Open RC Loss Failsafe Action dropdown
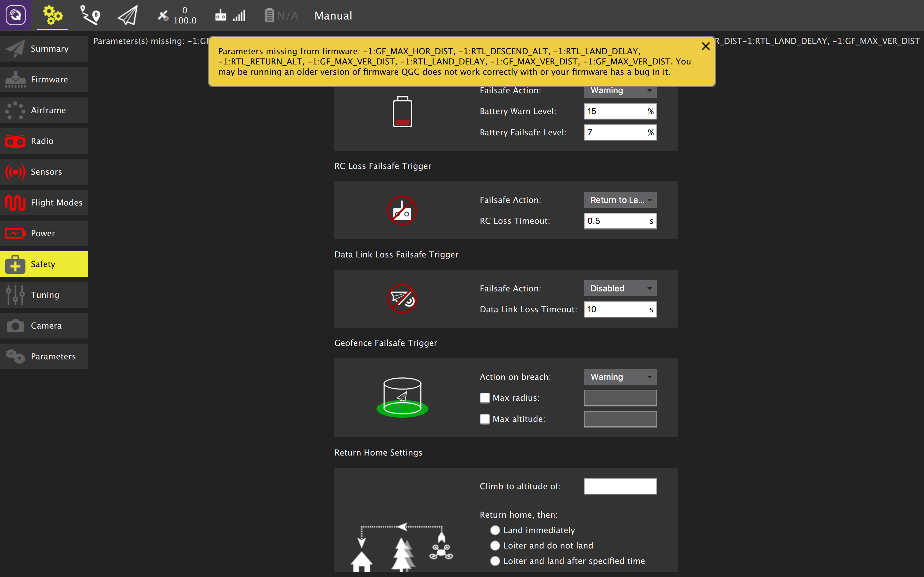Viewport: 924px width, 577px height. click(620, 200)
